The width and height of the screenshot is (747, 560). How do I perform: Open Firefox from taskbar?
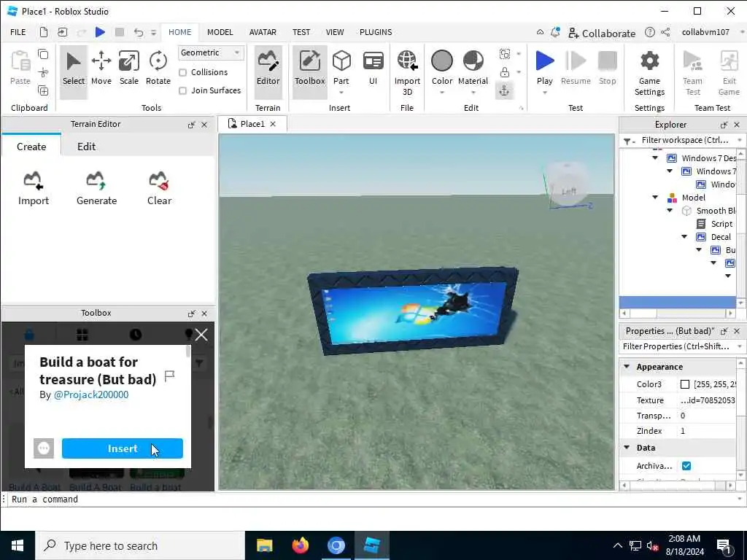[300, 545]
